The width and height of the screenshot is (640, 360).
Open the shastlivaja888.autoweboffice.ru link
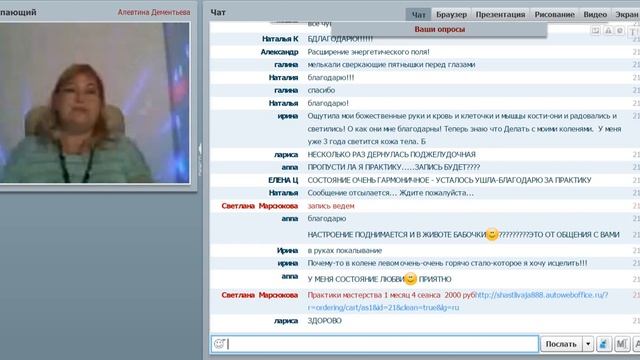pos(542,295)
